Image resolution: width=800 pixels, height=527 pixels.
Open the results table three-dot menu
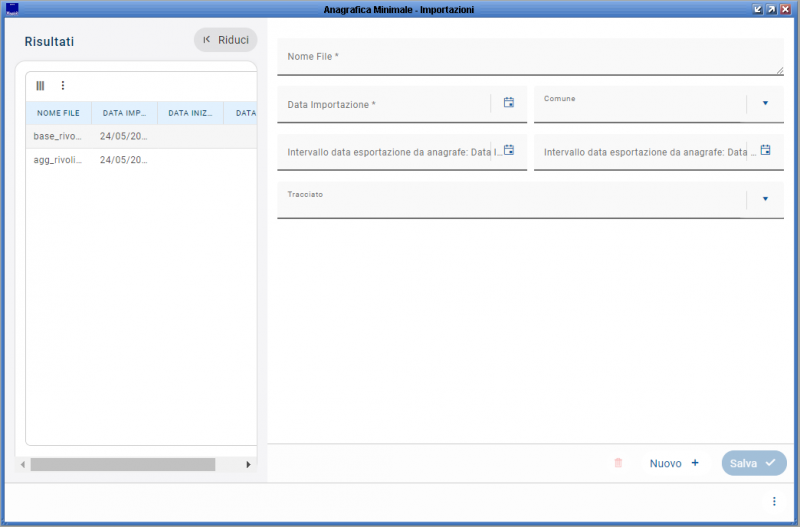pyautogui.click(x=62, y=86)
